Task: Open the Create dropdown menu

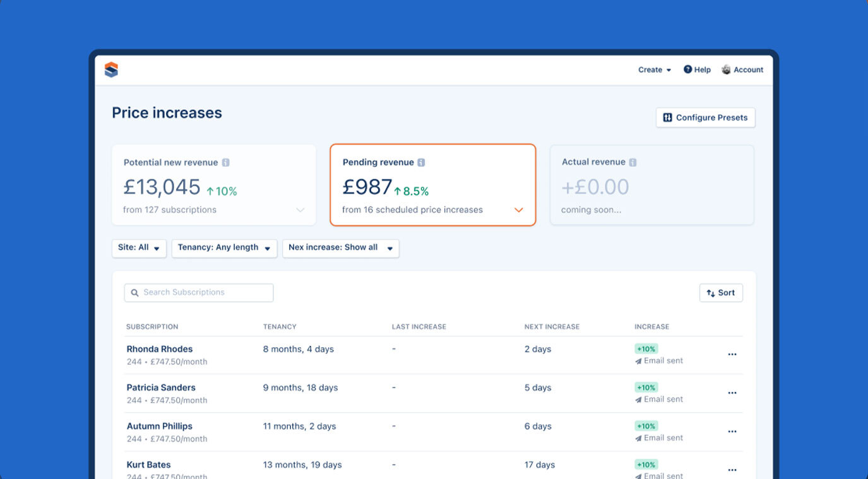Action: pos(654,70)
